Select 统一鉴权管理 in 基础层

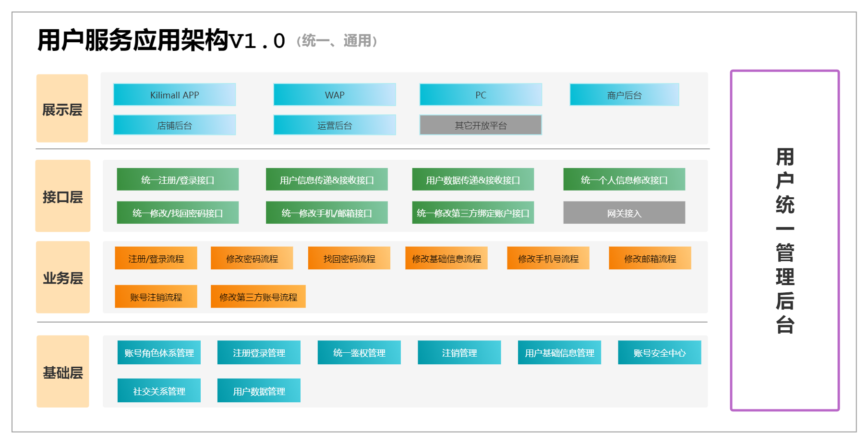pos(359,352)
